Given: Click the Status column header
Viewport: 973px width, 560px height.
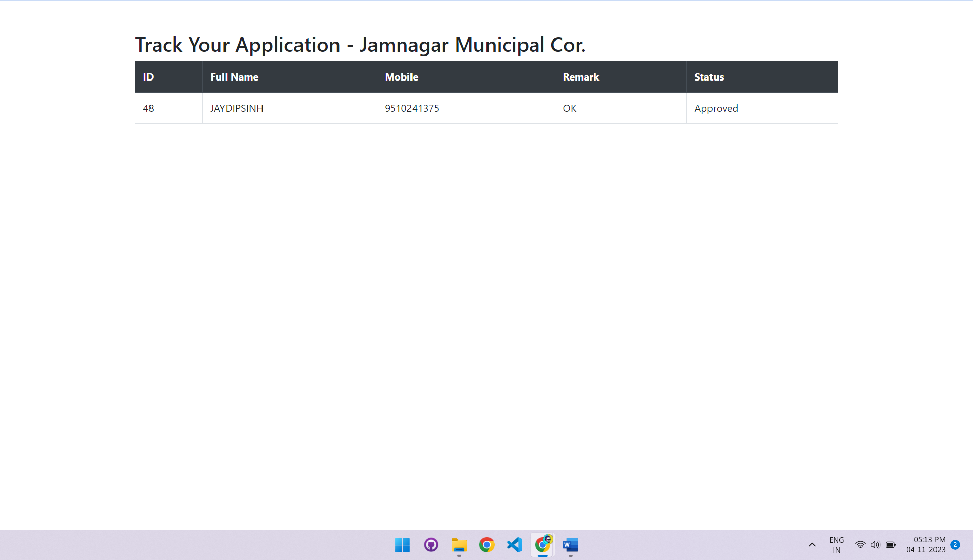Looking at the screenshot, I should coord(709,77).
